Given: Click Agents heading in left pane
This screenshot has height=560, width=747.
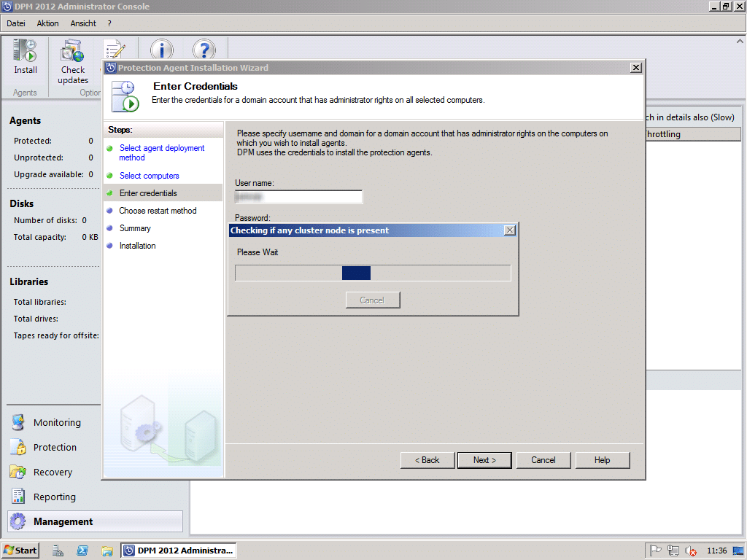Looking at the screenshot, I should click(26, 120).
